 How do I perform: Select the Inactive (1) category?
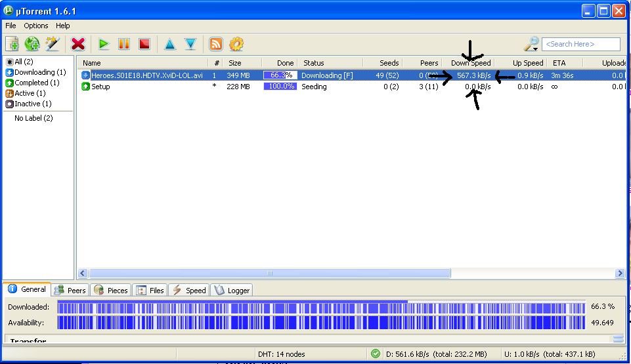(x=33, y=103)
